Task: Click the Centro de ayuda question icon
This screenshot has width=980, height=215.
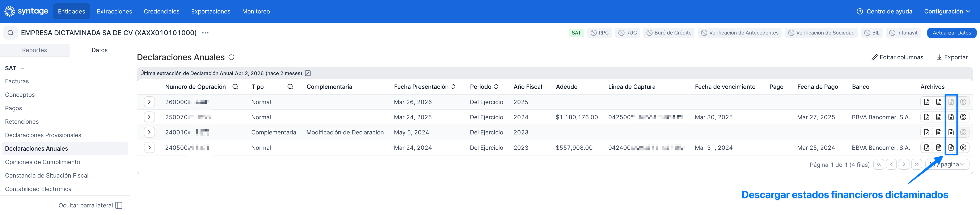Action: (859, 11)
